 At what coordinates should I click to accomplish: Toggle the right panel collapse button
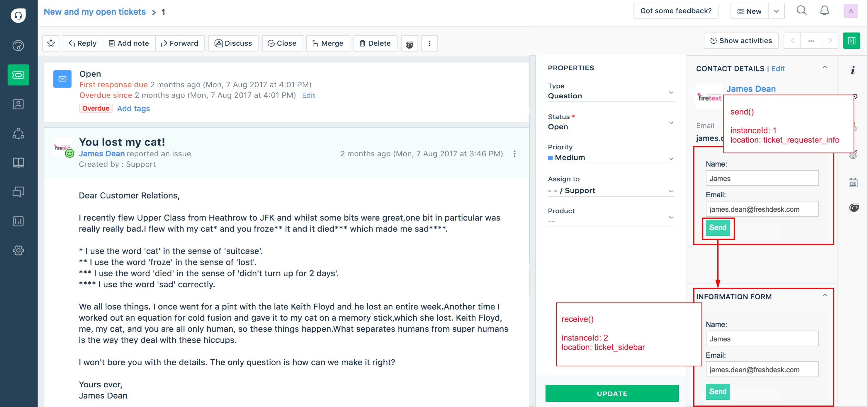[852, 41]
